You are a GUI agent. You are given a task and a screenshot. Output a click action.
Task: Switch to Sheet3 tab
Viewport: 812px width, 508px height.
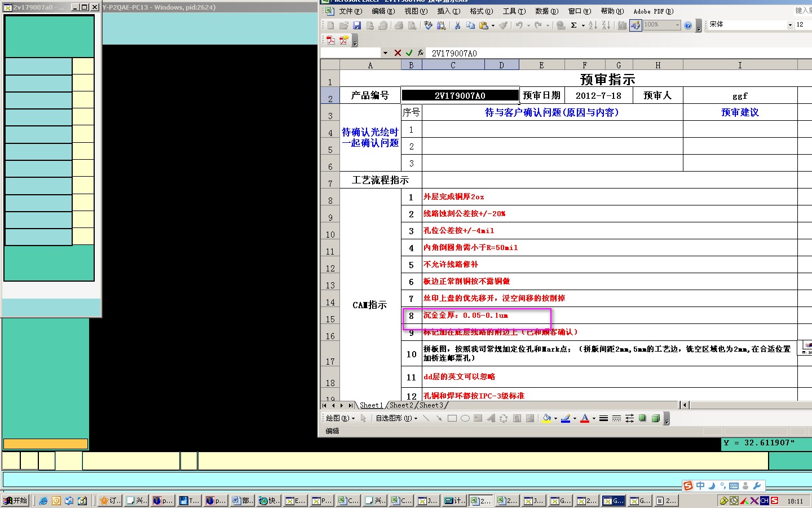click(x=431, y=405)
